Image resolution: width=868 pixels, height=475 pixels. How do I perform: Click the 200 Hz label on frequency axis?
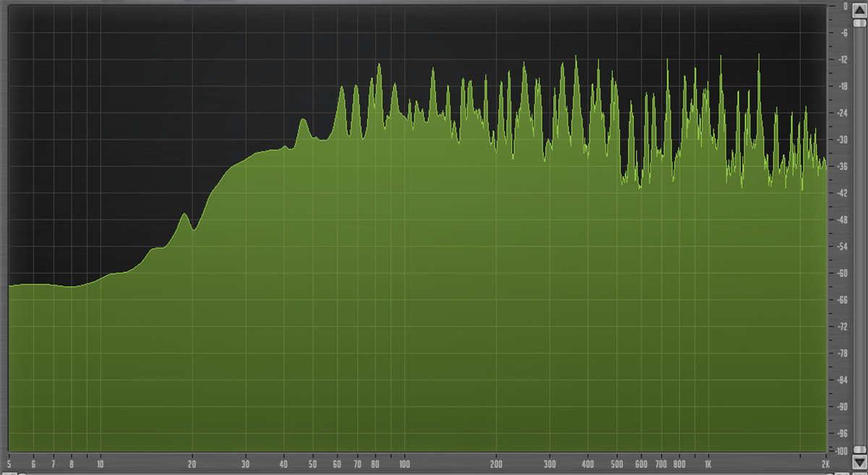(496, 463)
